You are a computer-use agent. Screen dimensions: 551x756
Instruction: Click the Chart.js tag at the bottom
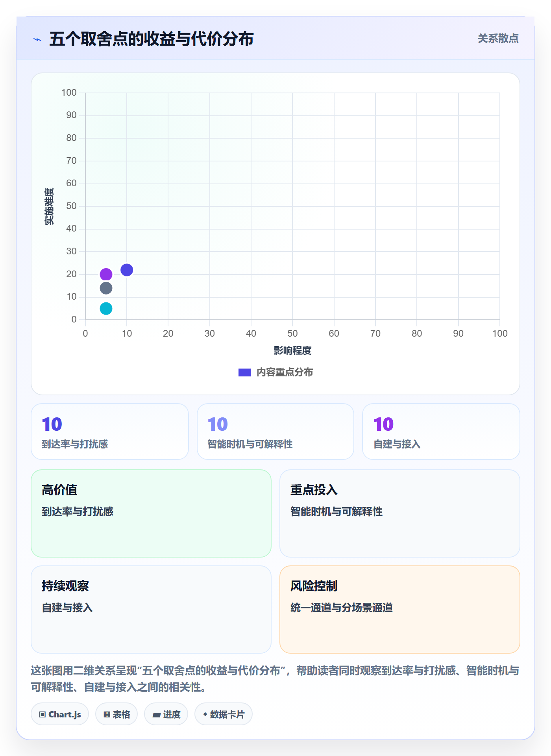[x=60, y=714]
